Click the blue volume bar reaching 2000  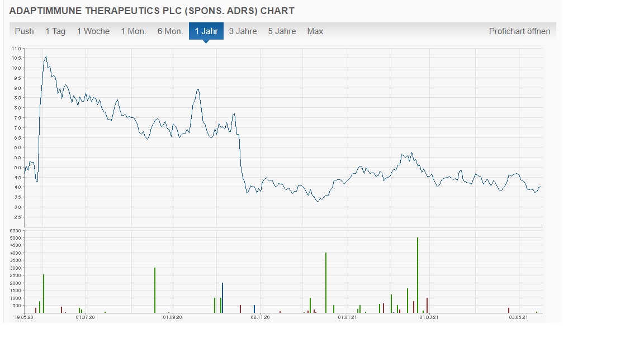coord(222,298)
